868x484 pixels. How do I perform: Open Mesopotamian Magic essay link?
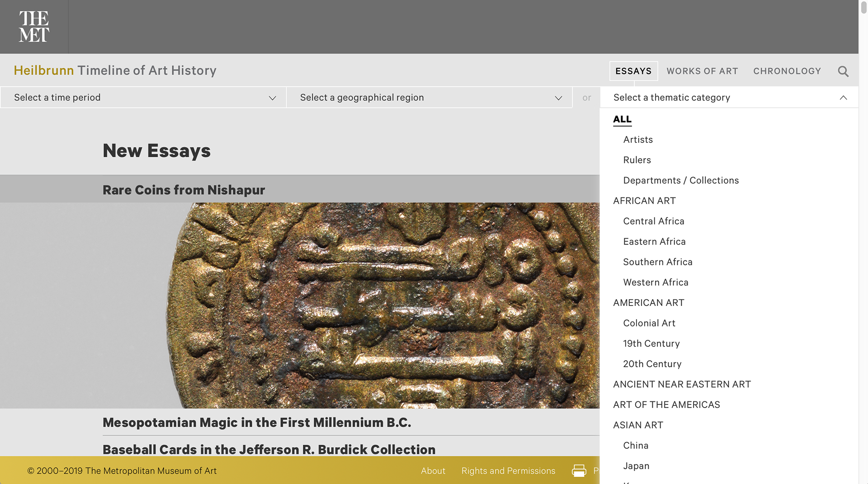(x=257, y=423)
